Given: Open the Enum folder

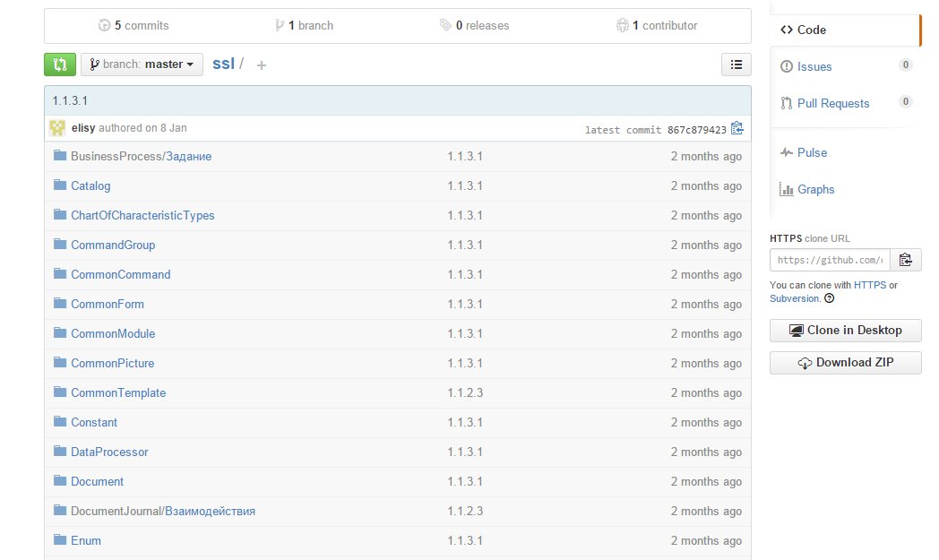Looking at the screenshot, I should click(x=86, y=541).
